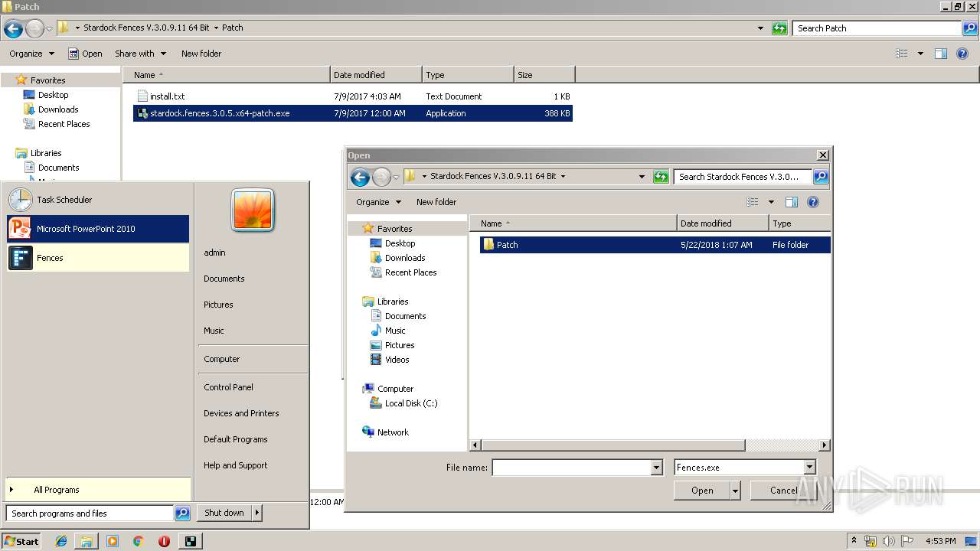Click help icon in Patch window toolbar

coord(962,54)
